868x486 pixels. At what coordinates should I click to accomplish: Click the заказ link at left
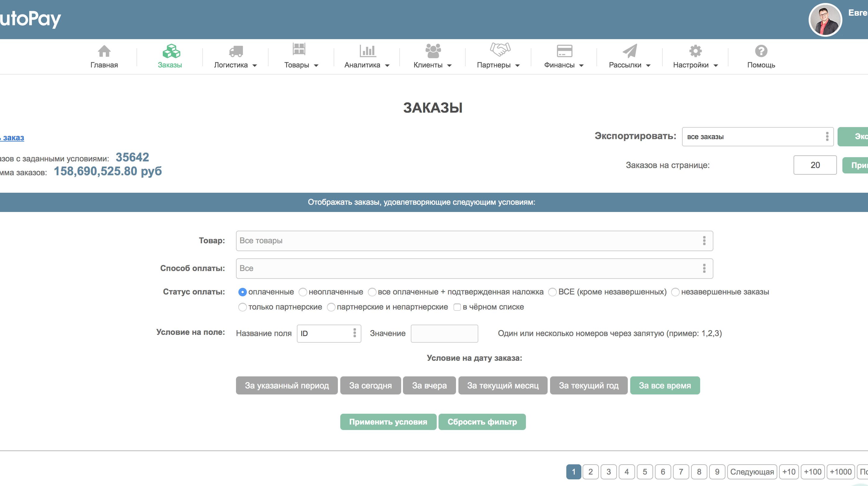(12, 138)
